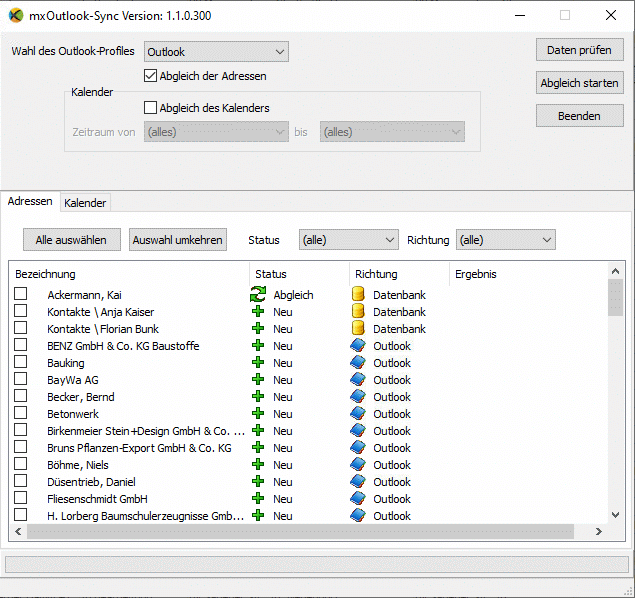Click Outlook book icon in Bruns Pflanzen-Export row

click(358, 447)
